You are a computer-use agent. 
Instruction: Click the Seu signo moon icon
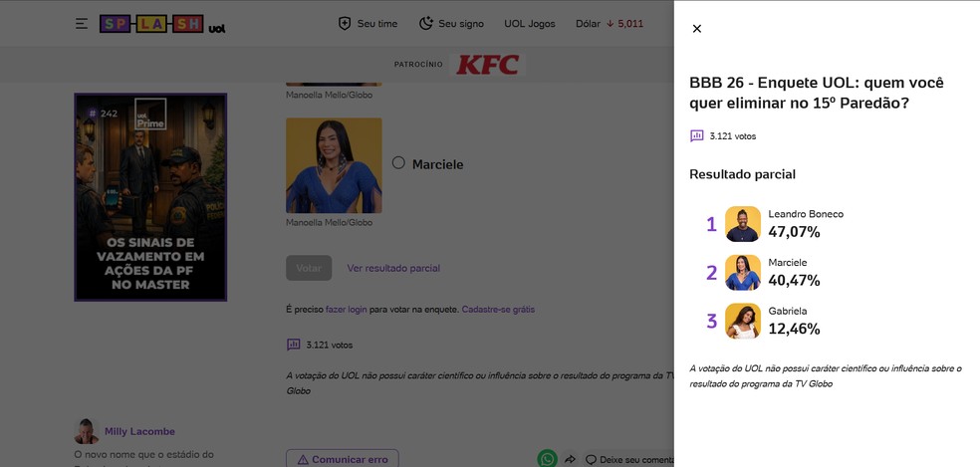click(426, 23)
